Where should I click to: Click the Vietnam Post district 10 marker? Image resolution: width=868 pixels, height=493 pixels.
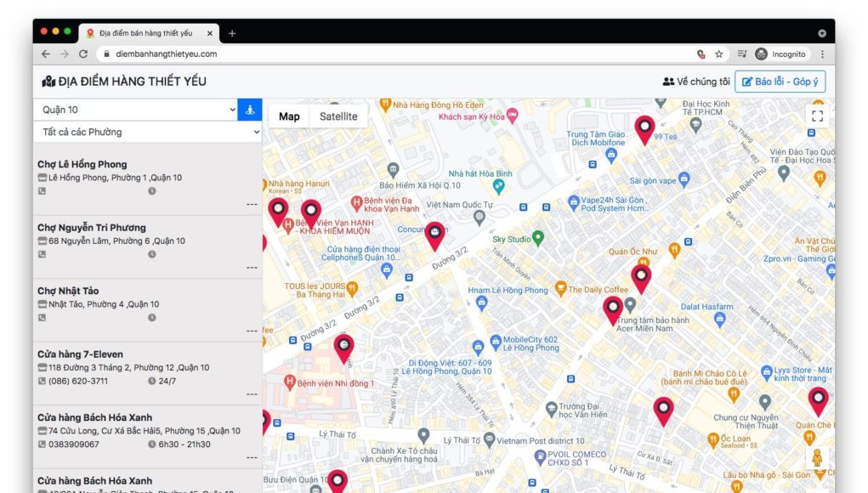pyautogui.click(x=489, y=440)
